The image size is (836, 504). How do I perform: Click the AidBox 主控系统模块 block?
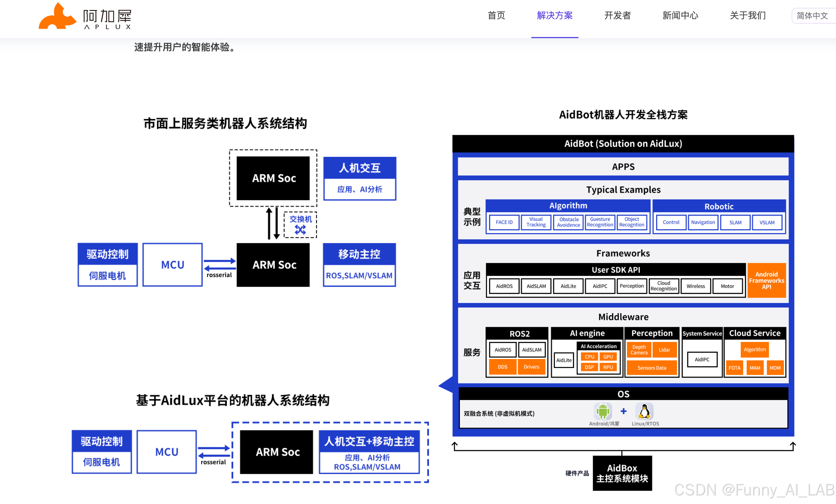pos(622,473)
